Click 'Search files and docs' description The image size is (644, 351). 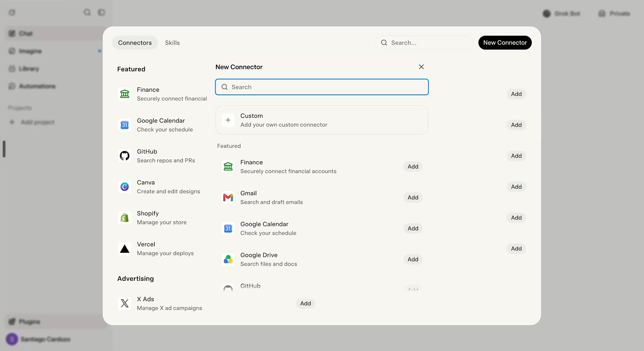(269, 264)
